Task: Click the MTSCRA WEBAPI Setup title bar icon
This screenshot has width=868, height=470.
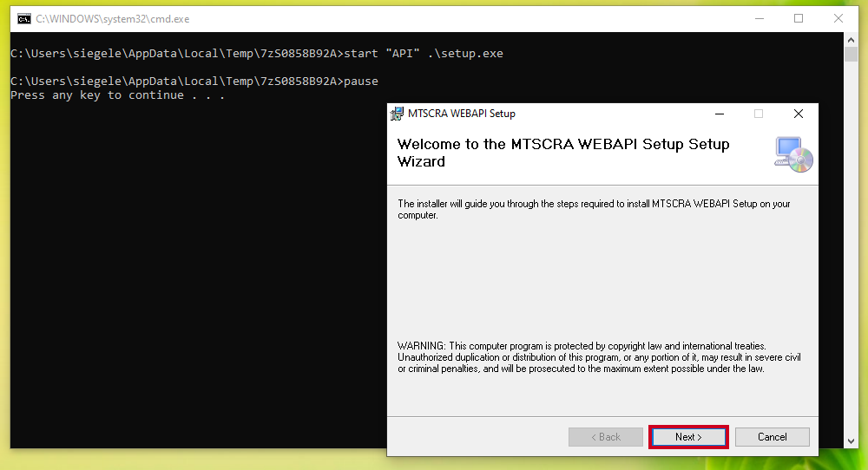Action: [x=397, y=114]
